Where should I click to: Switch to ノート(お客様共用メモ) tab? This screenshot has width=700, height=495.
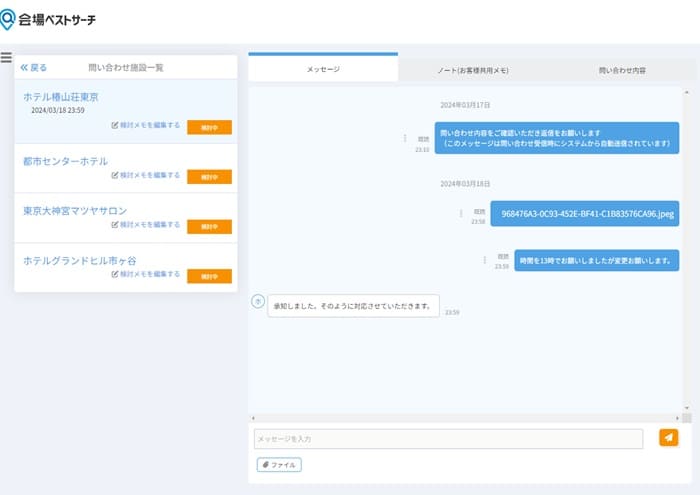point(473,70)
